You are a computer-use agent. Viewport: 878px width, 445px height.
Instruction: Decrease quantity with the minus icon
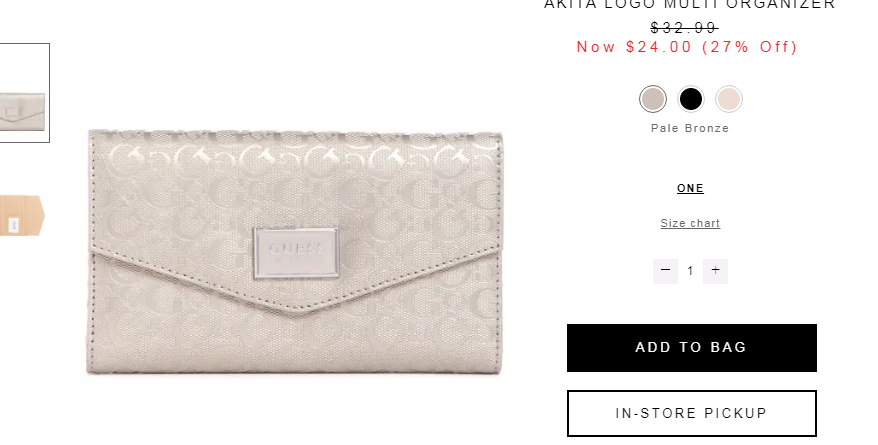(x=665, y=271)
